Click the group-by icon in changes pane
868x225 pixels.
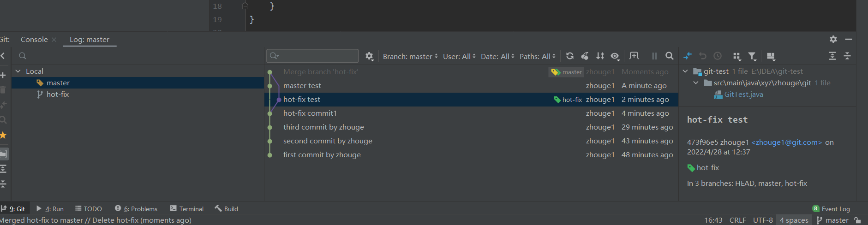pyautogui.click(x=736, y=56)
